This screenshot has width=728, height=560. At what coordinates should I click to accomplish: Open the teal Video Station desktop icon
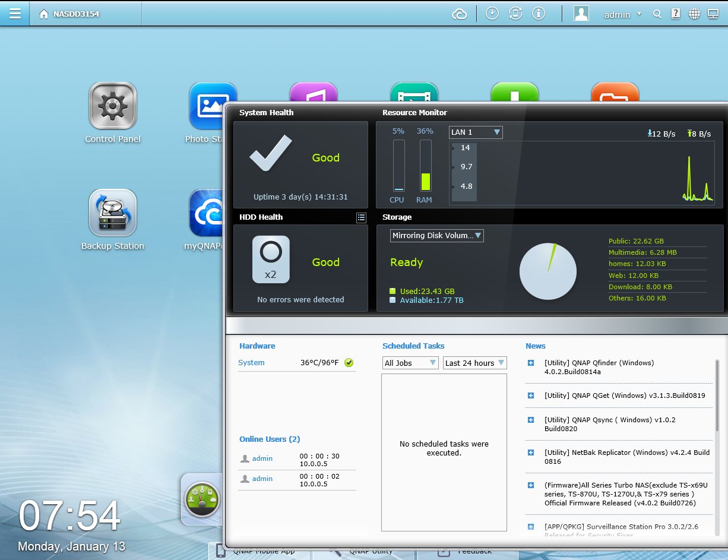click(414, 91)
